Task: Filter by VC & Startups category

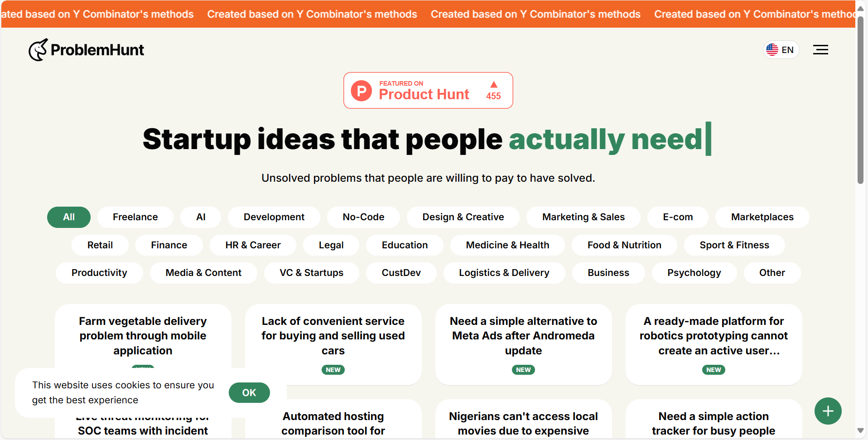Action: [x=311, y=273]
